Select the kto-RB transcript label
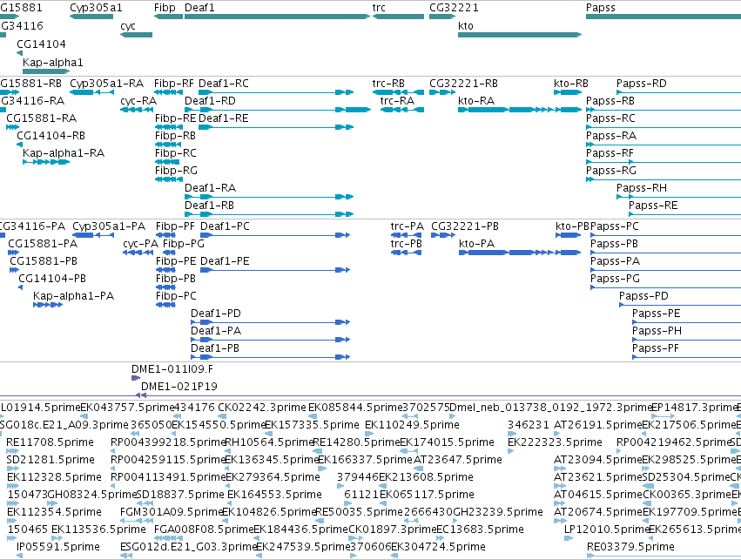The height and width of the screenshot is (560, 741). [x=571, y=84]
